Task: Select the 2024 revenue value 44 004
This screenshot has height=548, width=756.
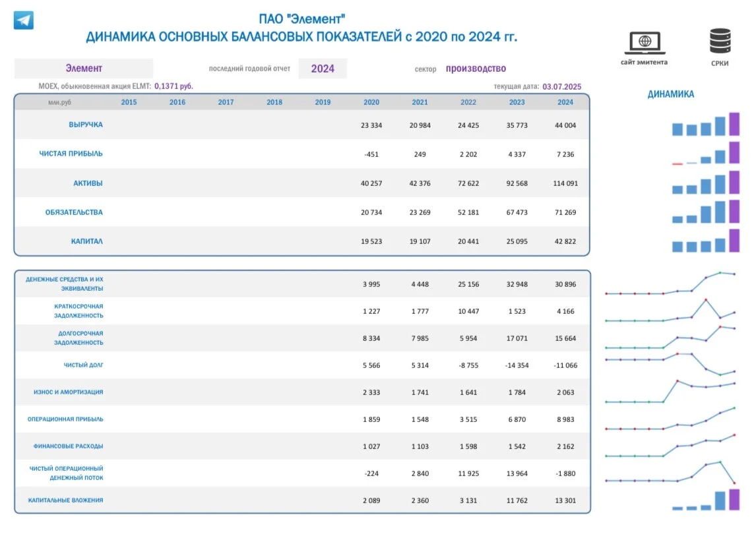Action: [565, 125]
